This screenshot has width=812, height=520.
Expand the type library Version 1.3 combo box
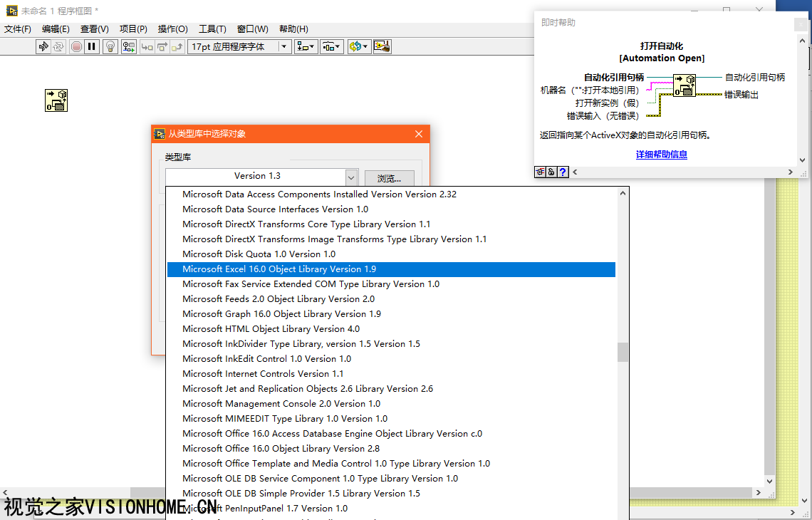(350, 177)
